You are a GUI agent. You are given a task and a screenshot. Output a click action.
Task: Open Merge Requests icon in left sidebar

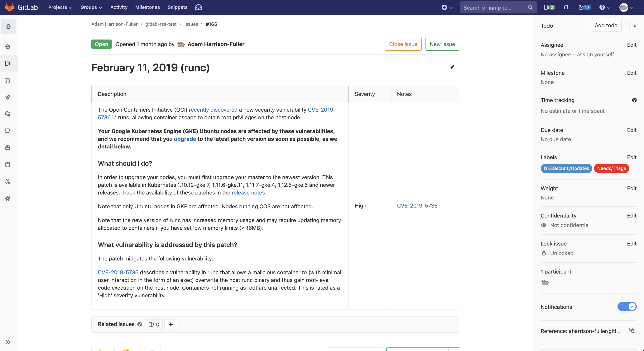tap(8, 80)
